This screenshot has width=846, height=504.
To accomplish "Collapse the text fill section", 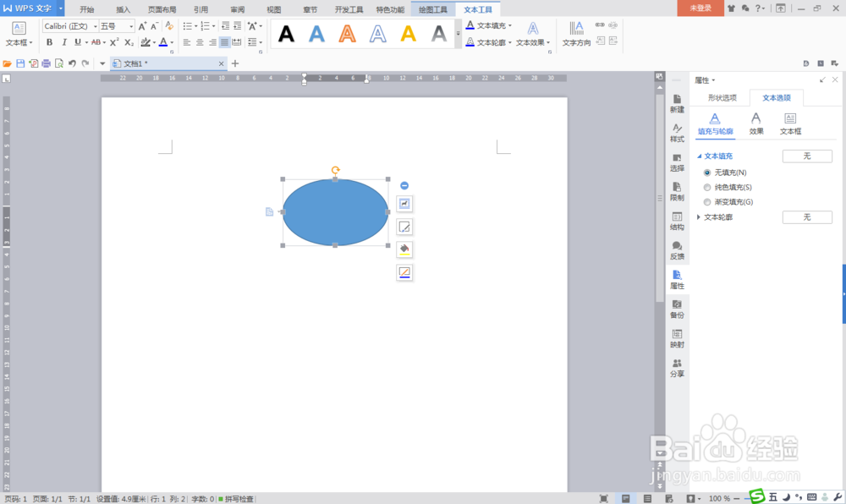I will pyautogui.click(x=700, y=156).
